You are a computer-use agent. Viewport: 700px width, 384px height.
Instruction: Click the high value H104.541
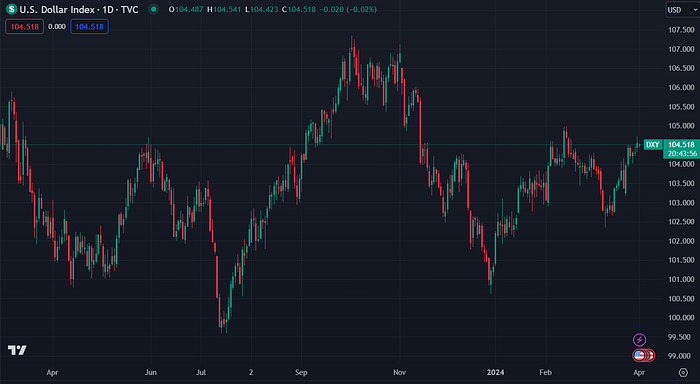(x=224, y=9)
